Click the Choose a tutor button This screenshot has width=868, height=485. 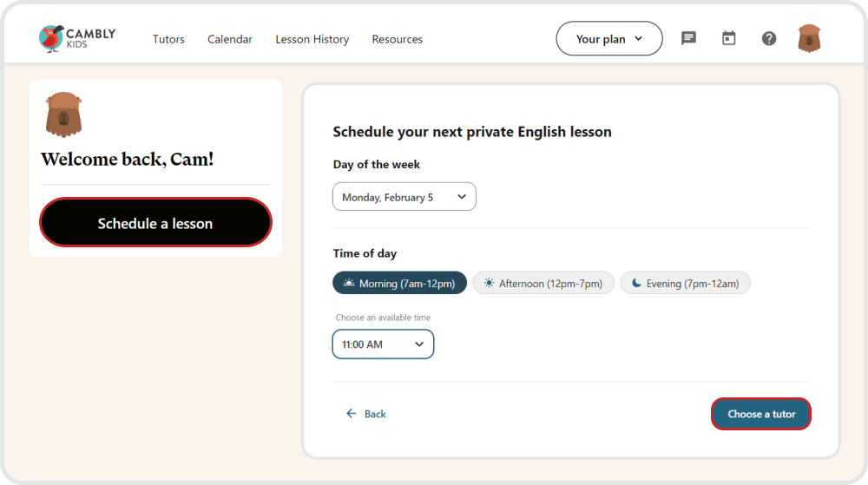[760, 414]
